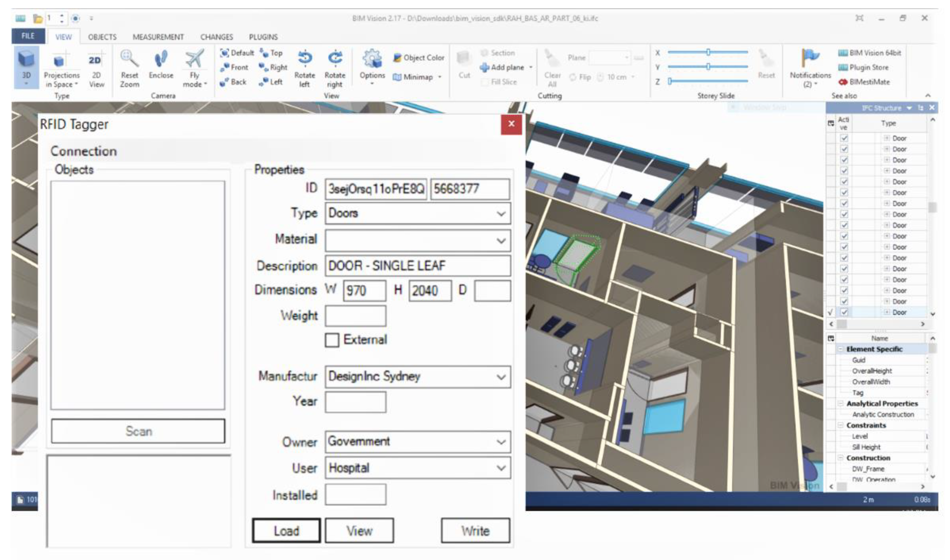950x560 pixels.
Task: Click the X storey slide handle
Action: pyautogui.click(x=708, y=52)
